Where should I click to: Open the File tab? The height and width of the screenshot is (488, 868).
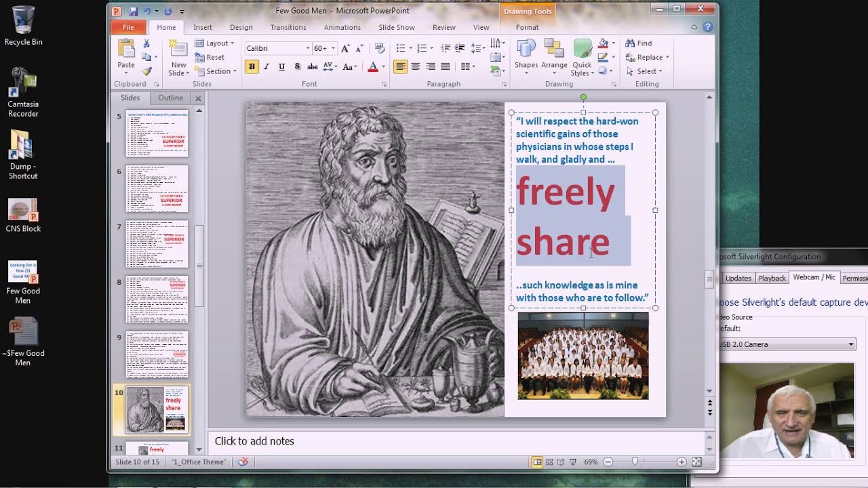point(128,27)
